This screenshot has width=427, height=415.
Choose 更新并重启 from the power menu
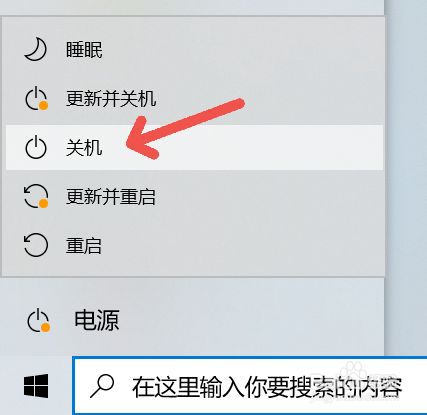[111, 196]
